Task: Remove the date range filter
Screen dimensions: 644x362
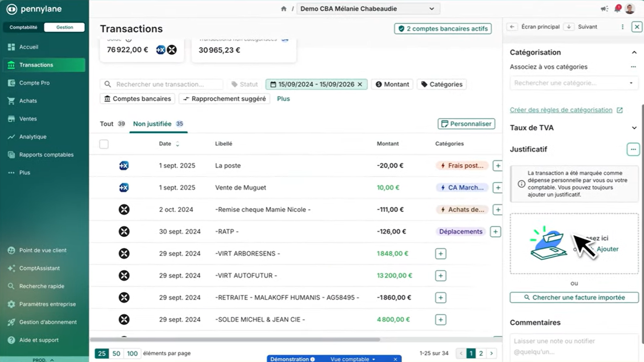Action: [360, 84]
